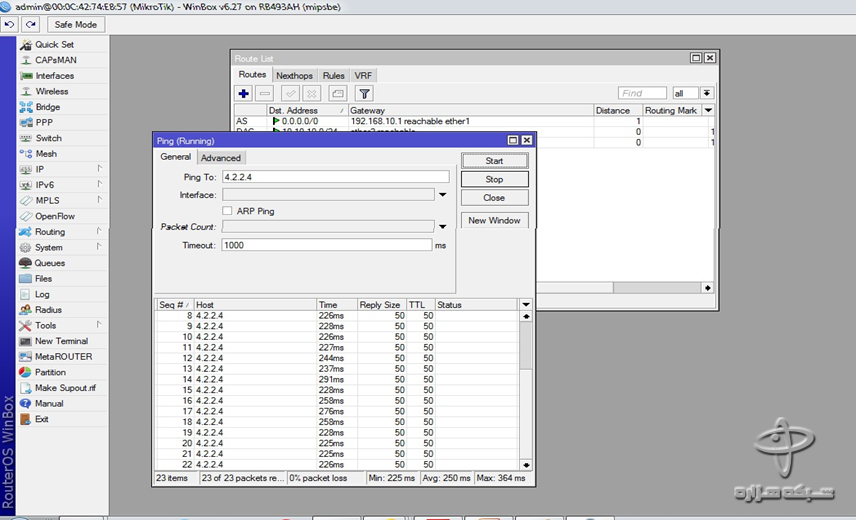This screenshot has height=520, width=856.
Task: Open the Route List column selector dropdown
Action: click(709, 110)
